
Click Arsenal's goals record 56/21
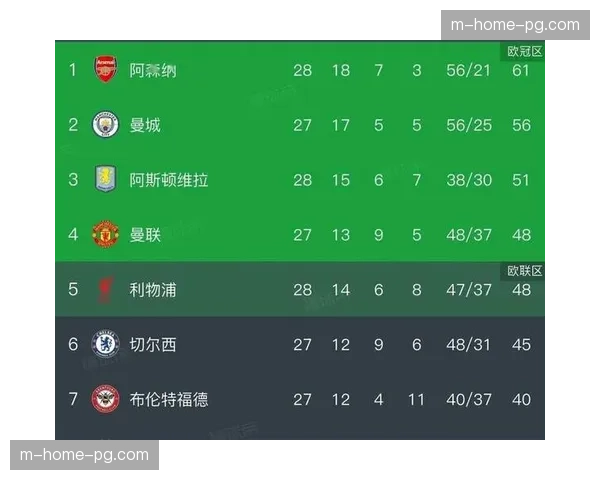pos(467,70)
